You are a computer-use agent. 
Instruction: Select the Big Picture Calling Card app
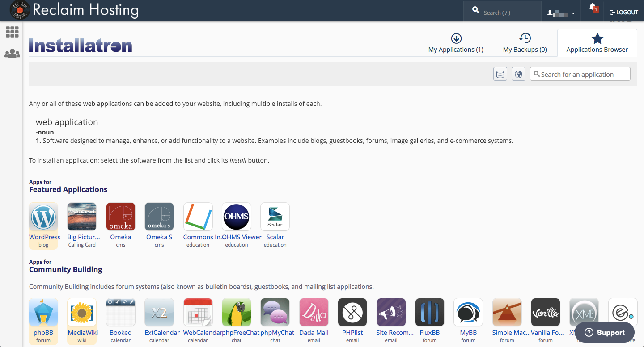click(82, 217)
